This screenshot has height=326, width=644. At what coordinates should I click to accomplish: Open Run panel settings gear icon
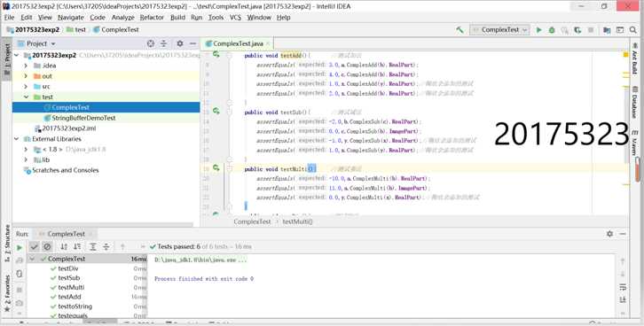coord(610,234)
